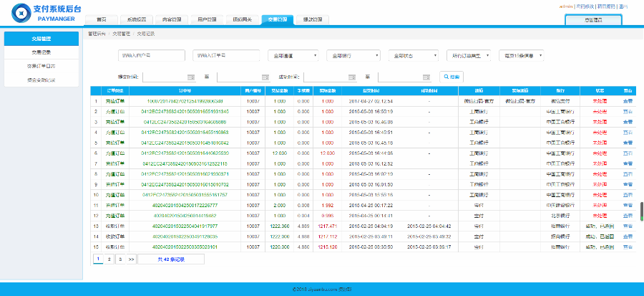Open calendar for 成功时间 end date
Viewport: 644px width, 296px height.
[426, 77]
